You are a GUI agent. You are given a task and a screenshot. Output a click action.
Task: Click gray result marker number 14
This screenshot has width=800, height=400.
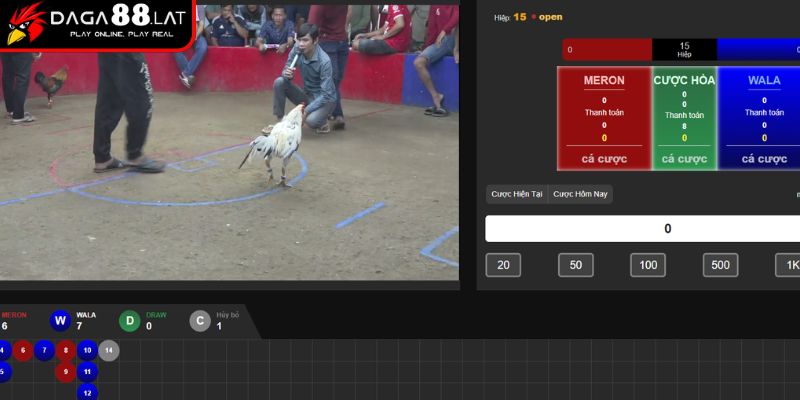coord(108,350)
